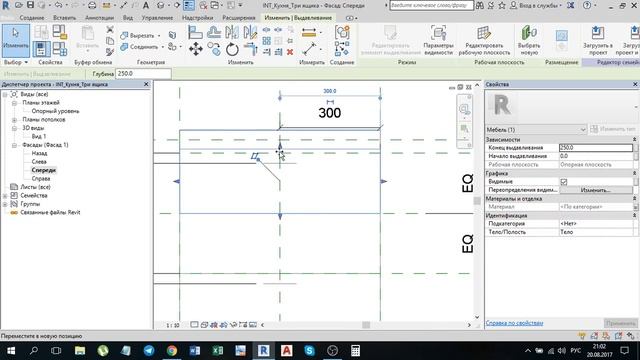640x360 pixels.
Task: Click Загрузить в проект
Action: coord(598,40)
